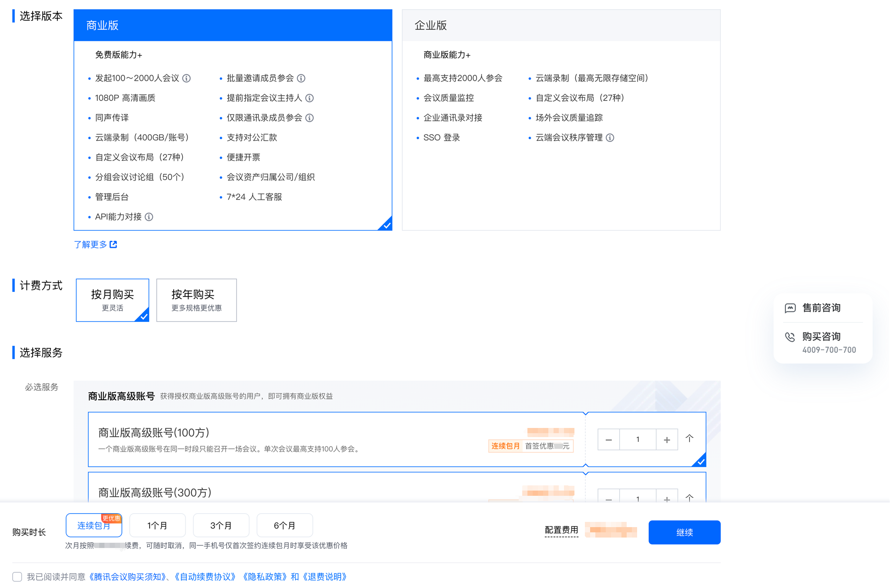This screenshot has height=588, width=893.
Task: Choose 按年购买 billing method
Action: 196,300
